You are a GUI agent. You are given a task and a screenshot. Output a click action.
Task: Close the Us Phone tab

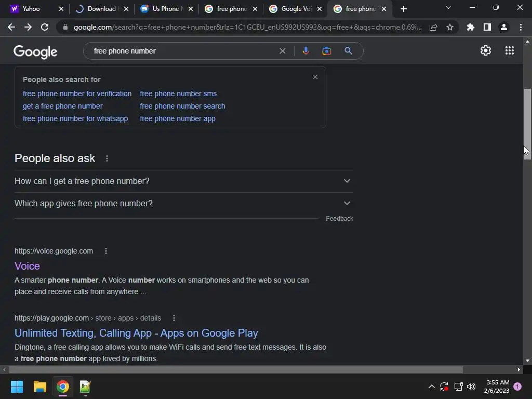190,9
